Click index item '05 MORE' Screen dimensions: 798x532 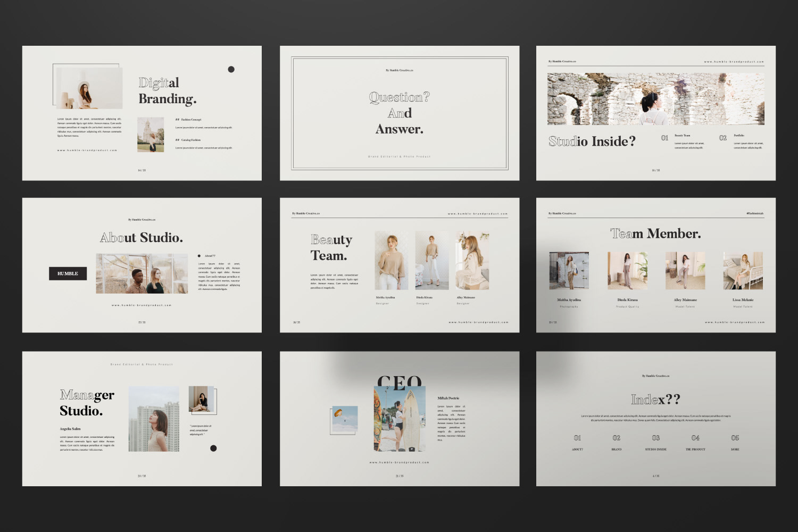pos(735,443)
